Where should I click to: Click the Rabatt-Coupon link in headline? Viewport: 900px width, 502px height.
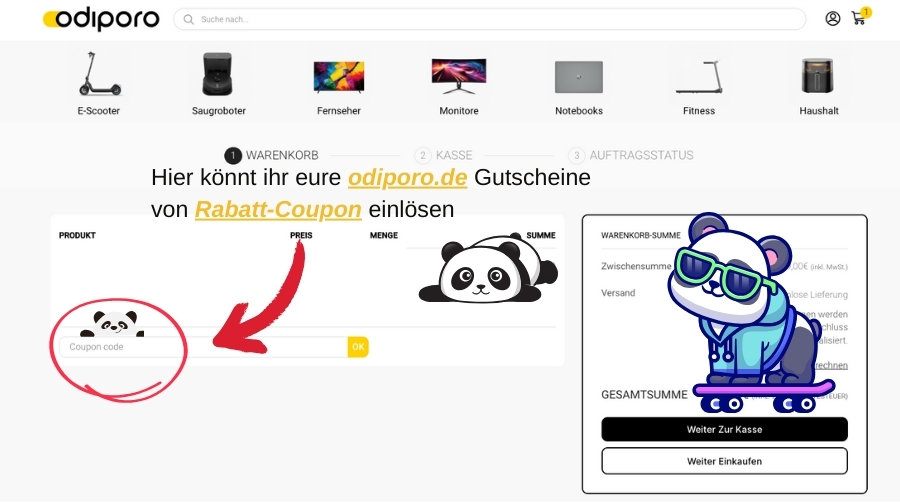278,209
